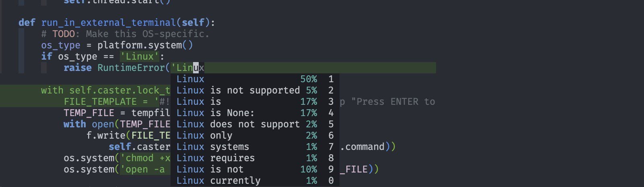Click on RuntimeError in the raise line
The width and height of the screenshot is (644, 187).
(131, 68)
